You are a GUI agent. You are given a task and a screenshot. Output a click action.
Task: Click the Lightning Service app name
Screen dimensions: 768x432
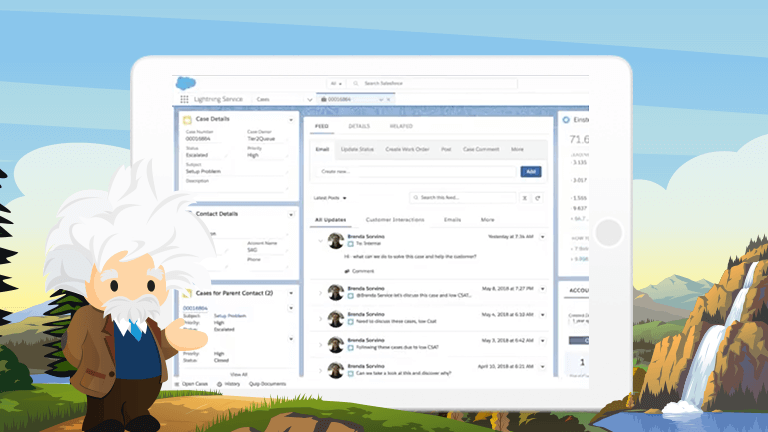[218, 99]
